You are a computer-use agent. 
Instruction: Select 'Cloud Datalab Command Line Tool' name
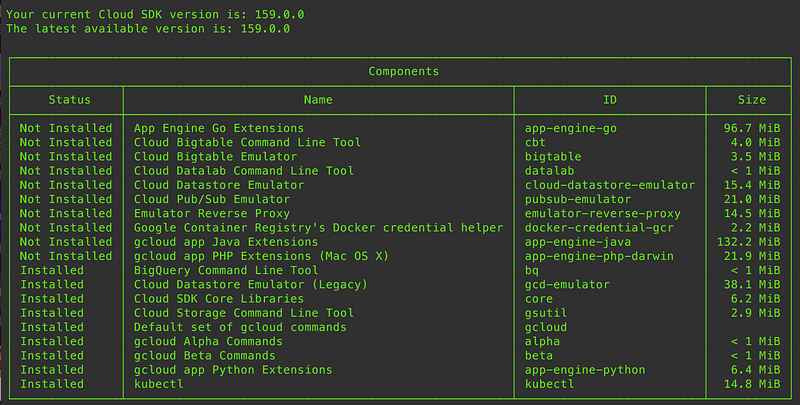tap(244, 171)
